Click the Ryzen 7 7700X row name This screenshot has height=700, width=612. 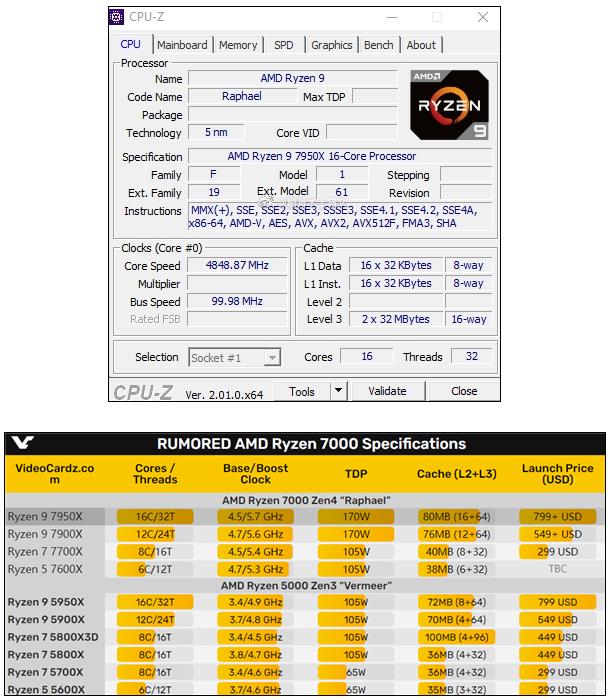[x=45, y=552]
